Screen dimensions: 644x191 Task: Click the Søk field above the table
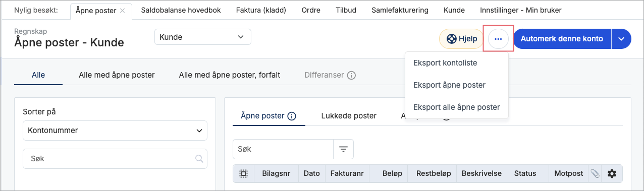pos(283,149)
